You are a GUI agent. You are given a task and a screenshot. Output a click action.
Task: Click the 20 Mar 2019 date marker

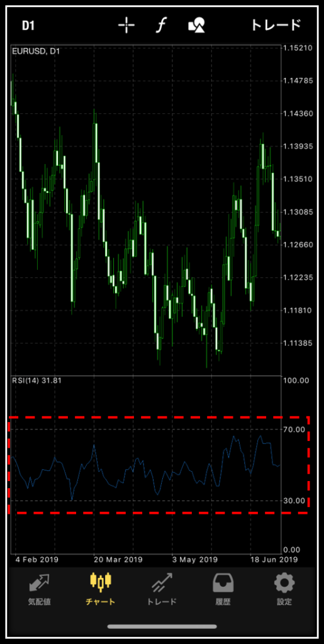[x=118, y=559]
